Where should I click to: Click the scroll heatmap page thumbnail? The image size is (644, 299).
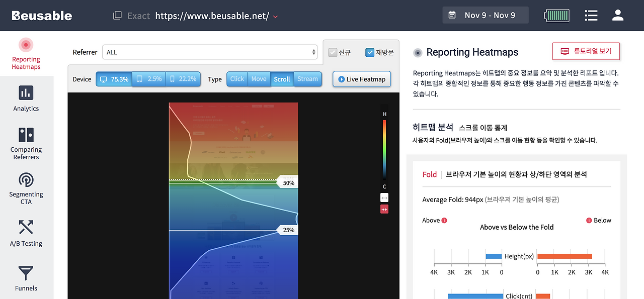(x=233, y=201)
